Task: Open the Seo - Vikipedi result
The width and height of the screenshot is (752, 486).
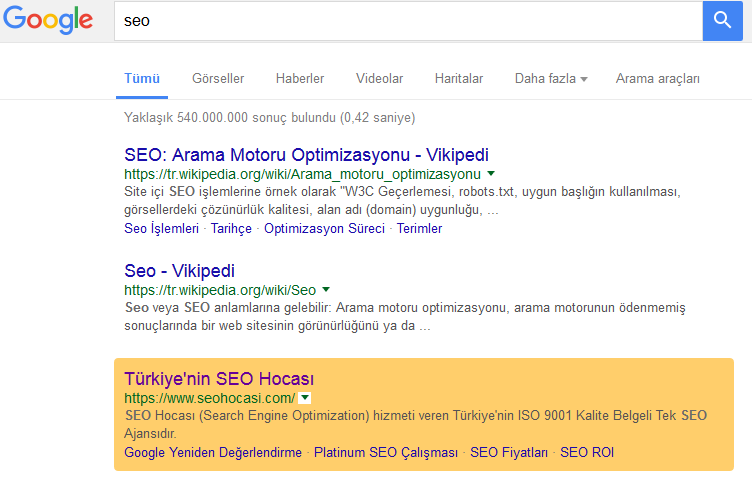Action: point(179,271)
